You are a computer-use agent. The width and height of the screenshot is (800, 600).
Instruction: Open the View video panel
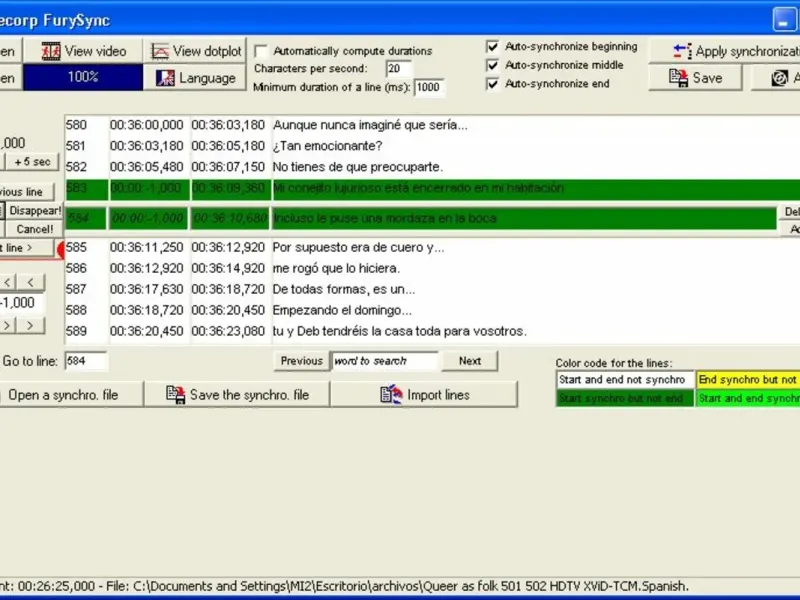[x=83, y=51]
